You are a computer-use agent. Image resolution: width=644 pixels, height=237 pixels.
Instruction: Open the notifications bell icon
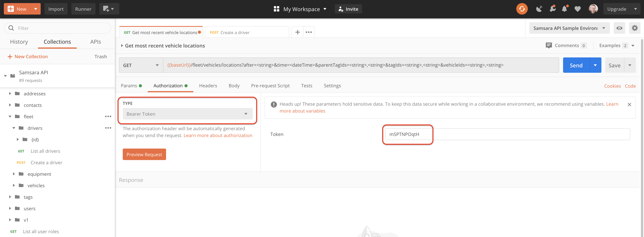564,9
